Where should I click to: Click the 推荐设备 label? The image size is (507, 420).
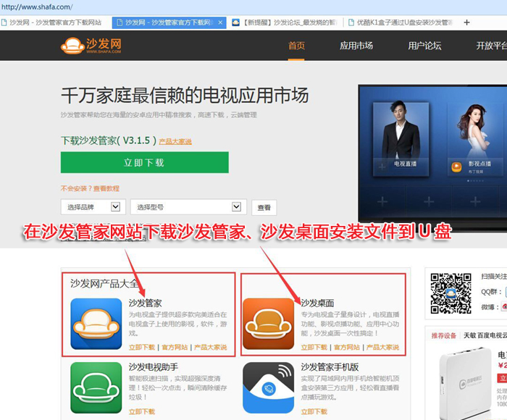pyautogui.click(x=443, y=335)
